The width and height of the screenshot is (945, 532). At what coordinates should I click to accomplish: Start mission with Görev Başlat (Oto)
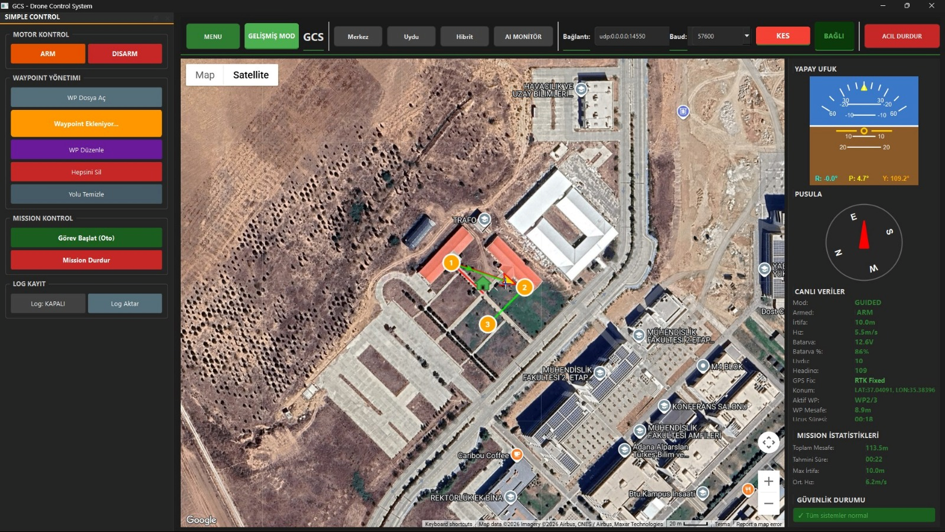(x=86, y=238)
